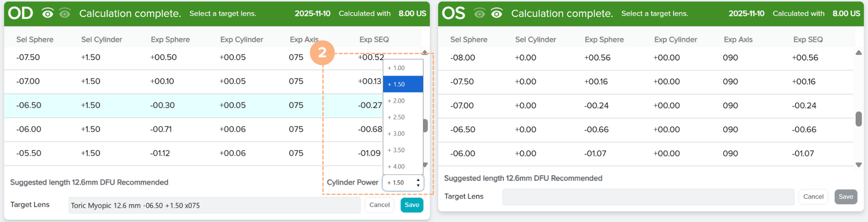Click the first eye icon in OS header

[479, 14]
